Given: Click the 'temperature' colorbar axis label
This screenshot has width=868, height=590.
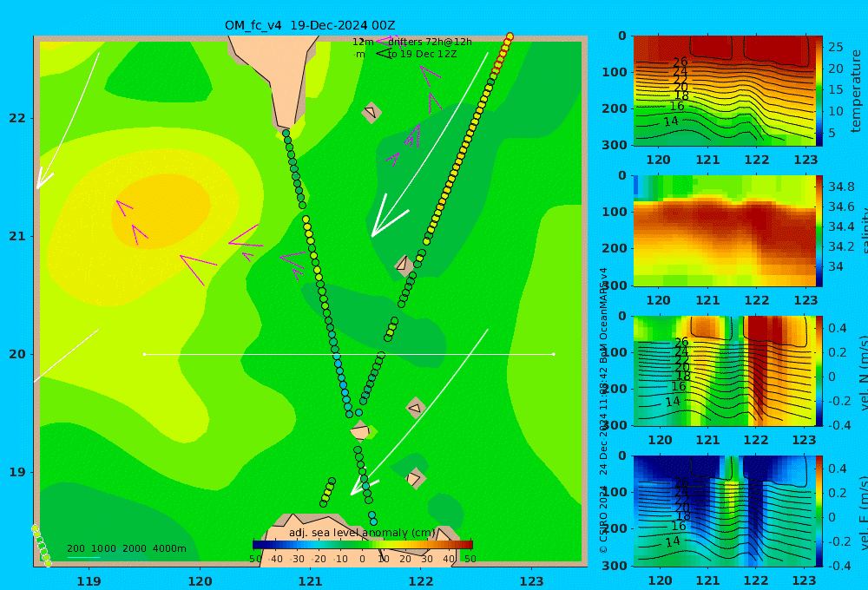Looking at the screenshot, I should coord(856,91).
